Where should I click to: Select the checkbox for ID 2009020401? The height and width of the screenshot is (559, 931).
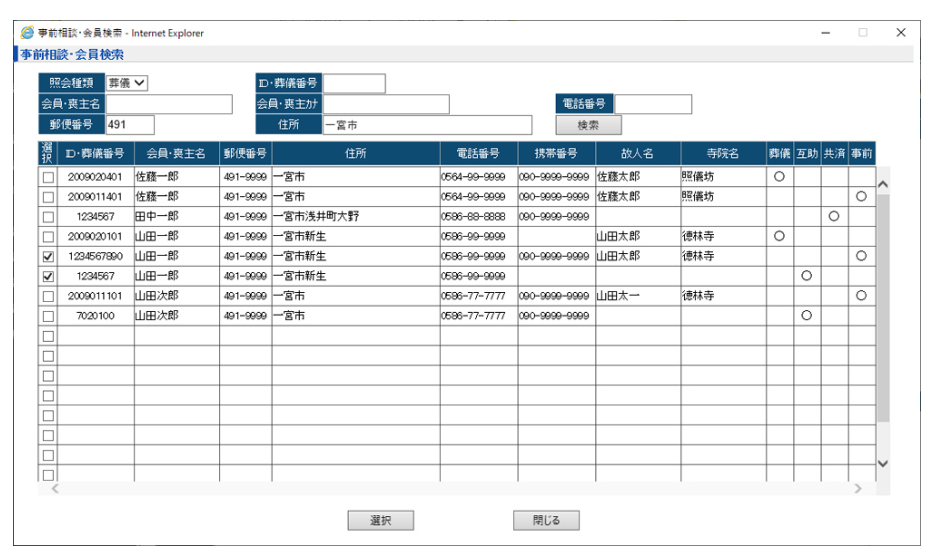48,177
